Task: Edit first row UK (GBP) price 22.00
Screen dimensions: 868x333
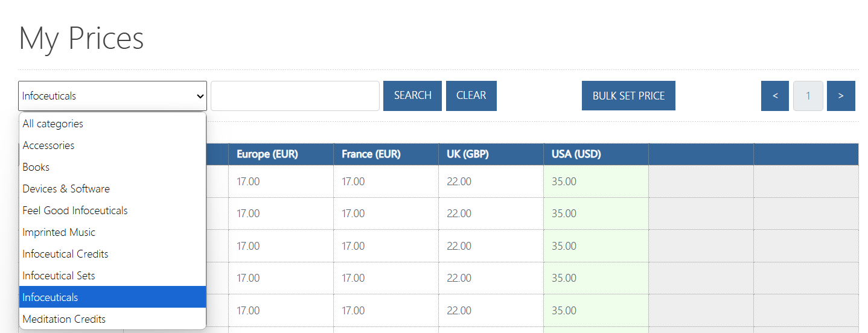Action: pos(491,181)
